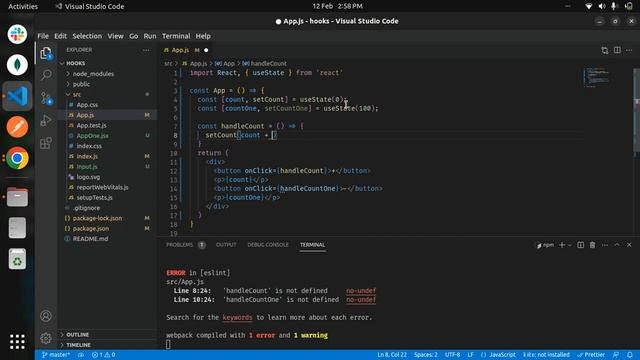Open MongoDB Compass from the dock
The height and width of the screenshot is (360, 640).
click(x=17, y=65)
